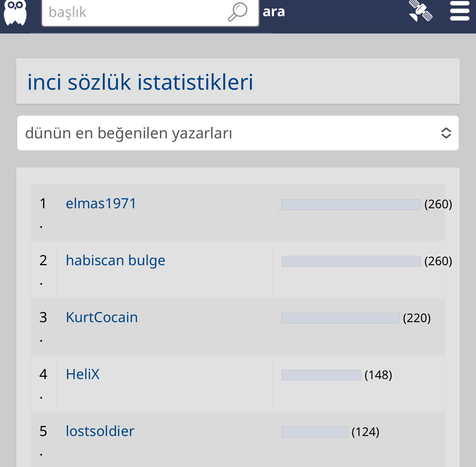Open habiscan bulge author profile
476x467 pixels.
[115, 261]
